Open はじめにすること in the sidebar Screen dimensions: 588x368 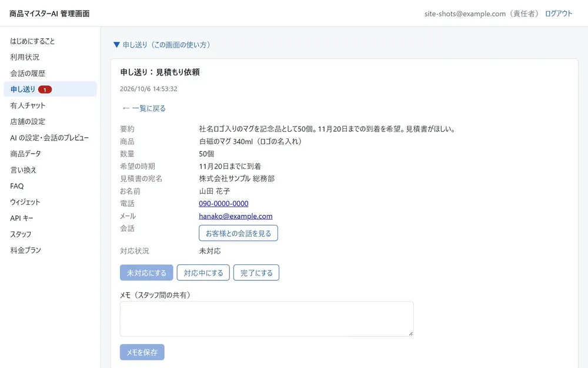(x=32, y=41)
